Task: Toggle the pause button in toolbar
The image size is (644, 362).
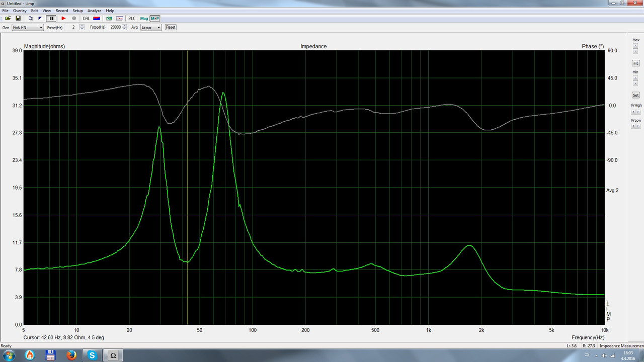Action: coord(51,18)
